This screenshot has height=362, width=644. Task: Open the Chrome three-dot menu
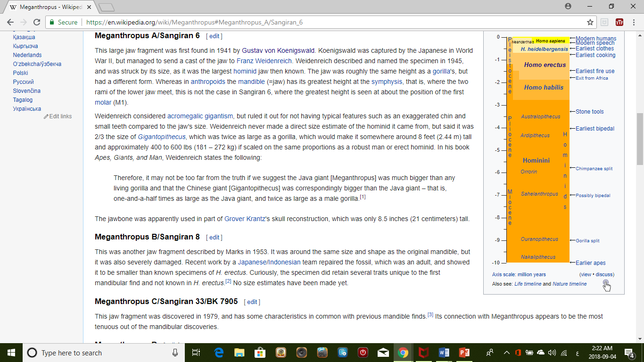(x=634, y=22)
